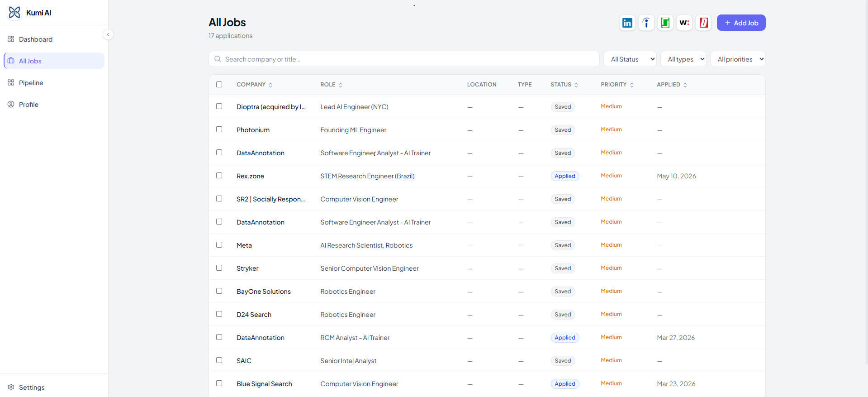This screenshot has width=868, height=397.
Task: Click the Medium priority in Dioptra row
Action: (611, 106)
